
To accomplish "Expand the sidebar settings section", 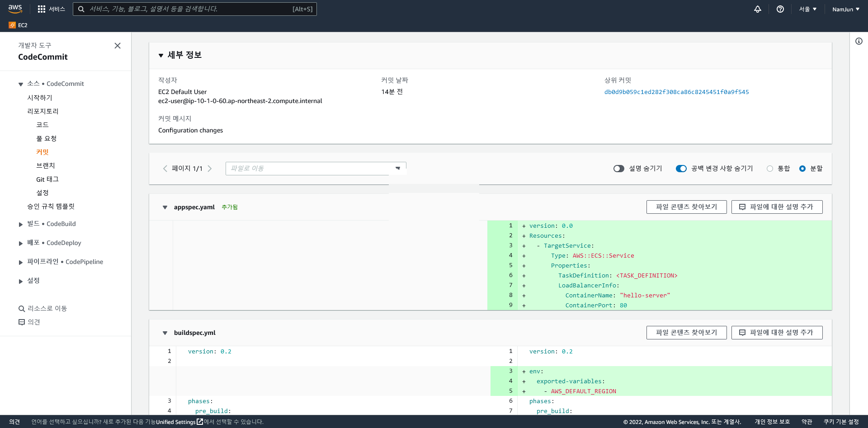I will click(21, 281).
